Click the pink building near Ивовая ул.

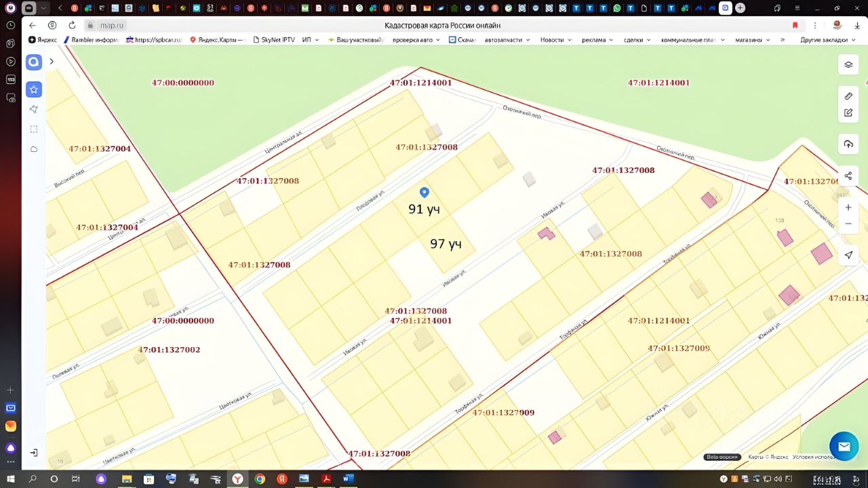[546, 234]
